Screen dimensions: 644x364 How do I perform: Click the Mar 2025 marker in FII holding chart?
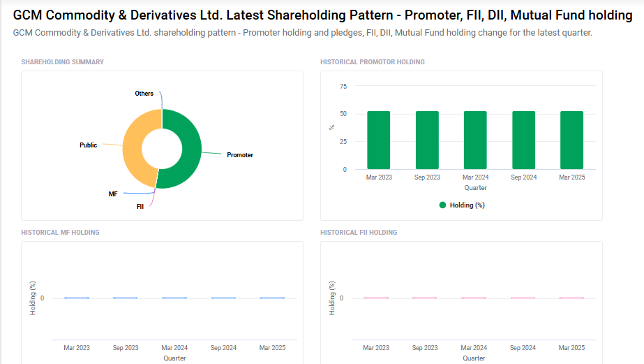tap(571, 298)
